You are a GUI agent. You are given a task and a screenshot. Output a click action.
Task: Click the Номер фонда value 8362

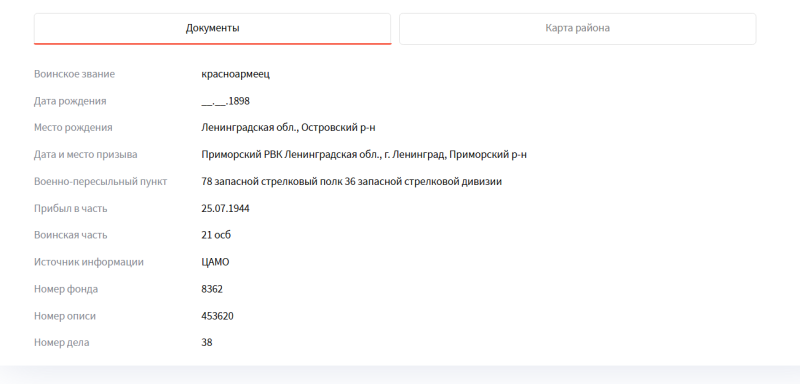pyautogui.click(x=212, y=289)
